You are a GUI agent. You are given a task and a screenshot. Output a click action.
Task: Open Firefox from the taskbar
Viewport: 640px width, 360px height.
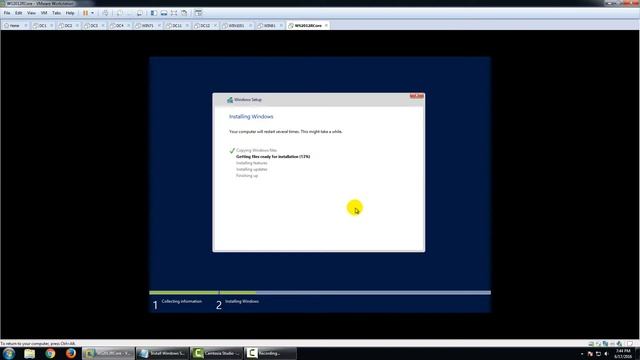click(71, 353)
